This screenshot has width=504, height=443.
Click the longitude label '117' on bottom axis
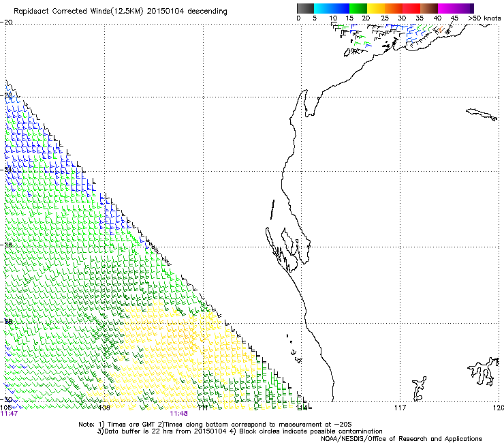tap(400, 408)
